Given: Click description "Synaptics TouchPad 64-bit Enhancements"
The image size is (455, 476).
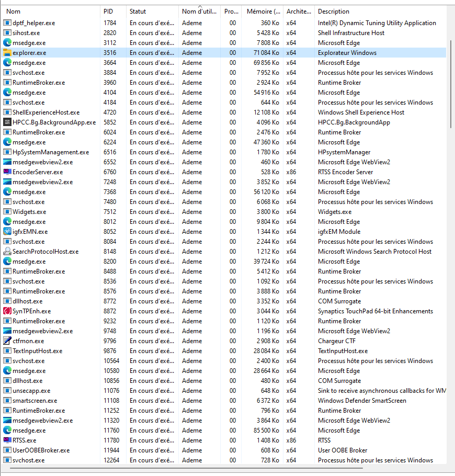Looking at the screenshot, I should point(375,311).
